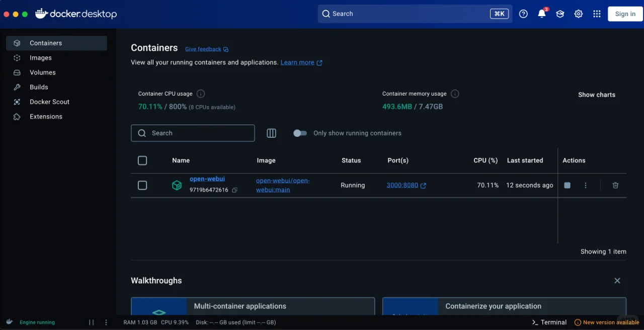The width and height of the screenshot is (644, 330).
Task: Delete the open-webui container
Action: [x=615, y=185]
